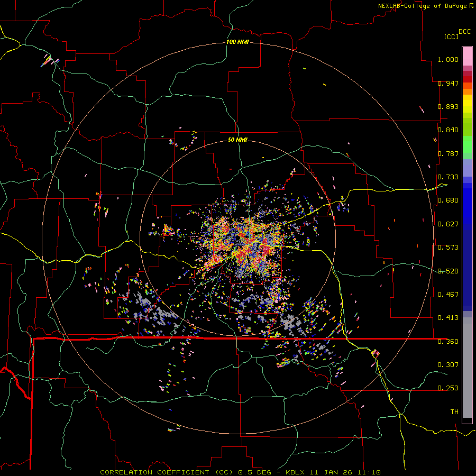The width and height of the screenshot is (476, 476).
Task: Click the 0.520 scale value
Action: tap(448, 271)
